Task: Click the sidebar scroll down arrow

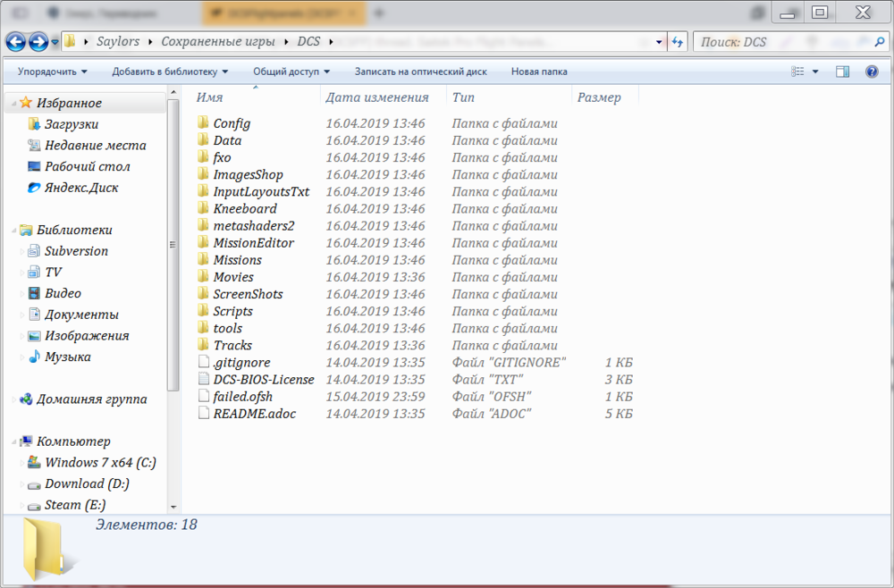Action: 173,507
